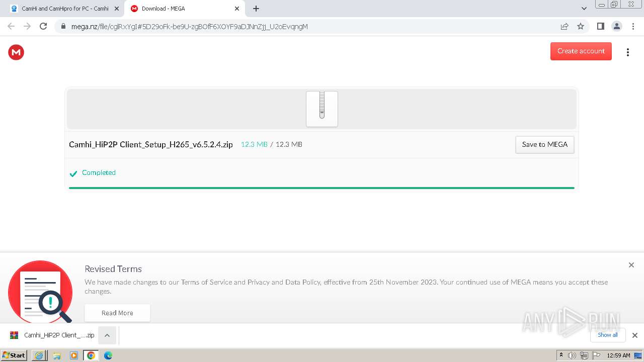Open Action Center flag icon
This screenshot has width=644, height=362.
click(596, 355)
